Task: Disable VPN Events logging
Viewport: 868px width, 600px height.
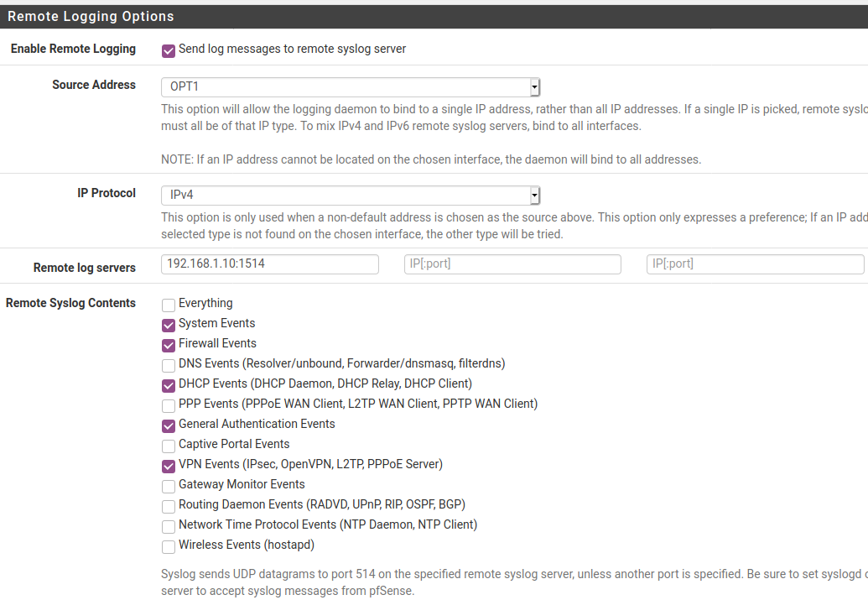Action: (x=168, y=466)
